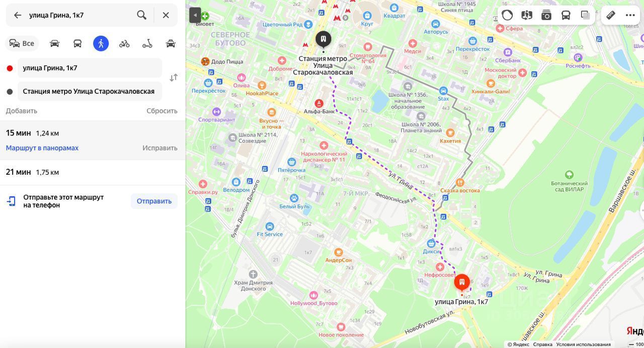Select the pedestrian walking mode
This screenshot has width=644, height=348.
click(x=101, y=43)
